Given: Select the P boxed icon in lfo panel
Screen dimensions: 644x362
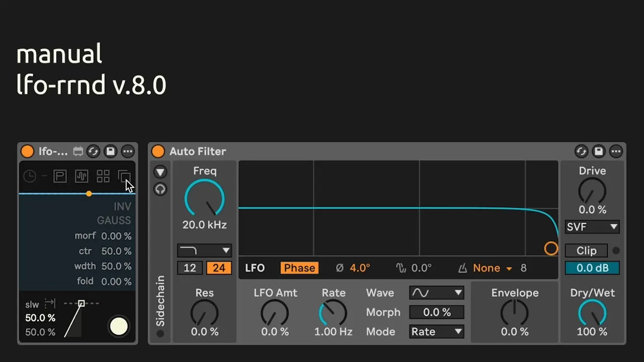Looking at the screenshot, I should (x=60, y=176).
